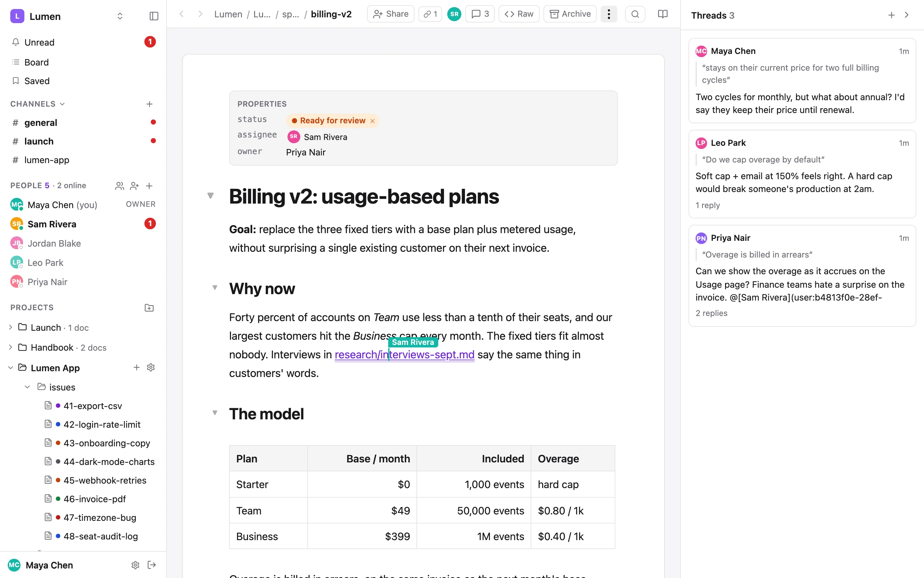The height and width of the screenshot is (578, 924).
Task: Remove the Ready for review status tag
Action: (x=372, y=121)
